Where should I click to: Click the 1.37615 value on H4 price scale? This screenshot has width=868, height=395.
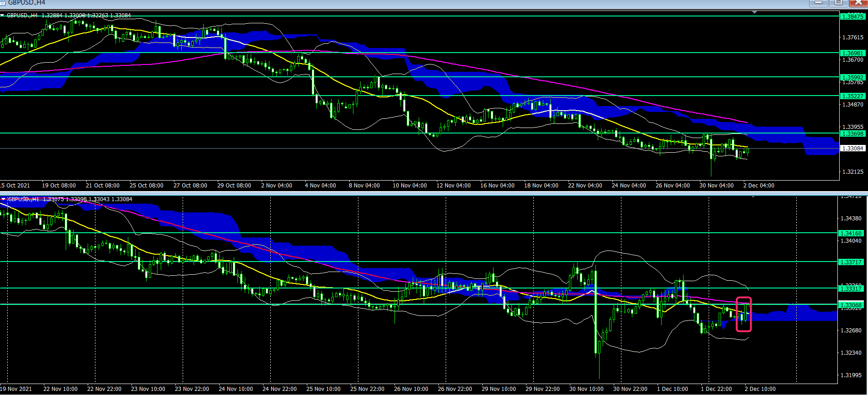tap(852, 37)
